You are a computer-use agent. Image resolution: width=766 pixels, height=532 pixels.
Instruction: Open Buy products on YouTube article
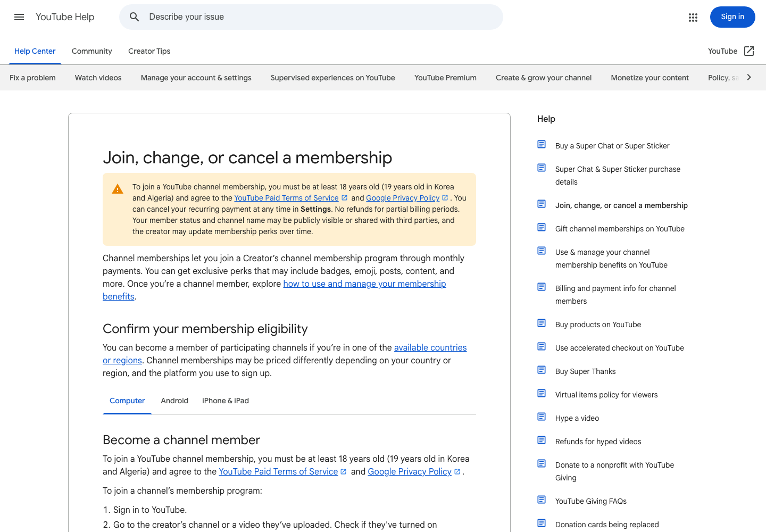598,325
